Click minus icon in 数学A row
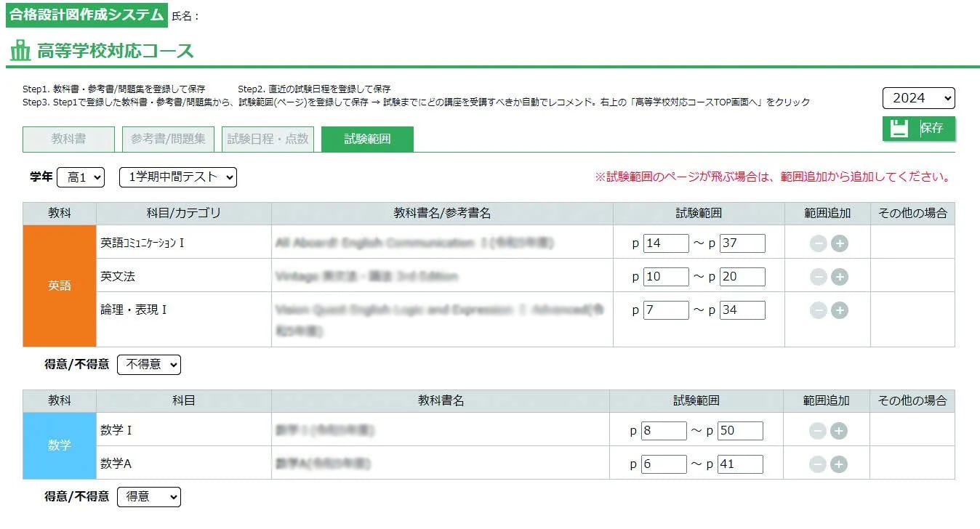 click(x=818, y=464)
